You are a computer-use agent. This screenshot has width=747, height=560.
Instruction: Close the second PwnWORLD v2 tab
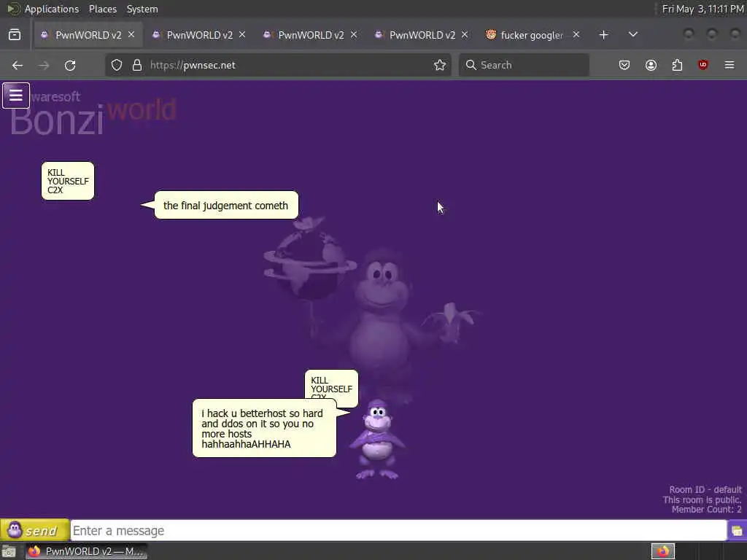[x=242, y=35]
